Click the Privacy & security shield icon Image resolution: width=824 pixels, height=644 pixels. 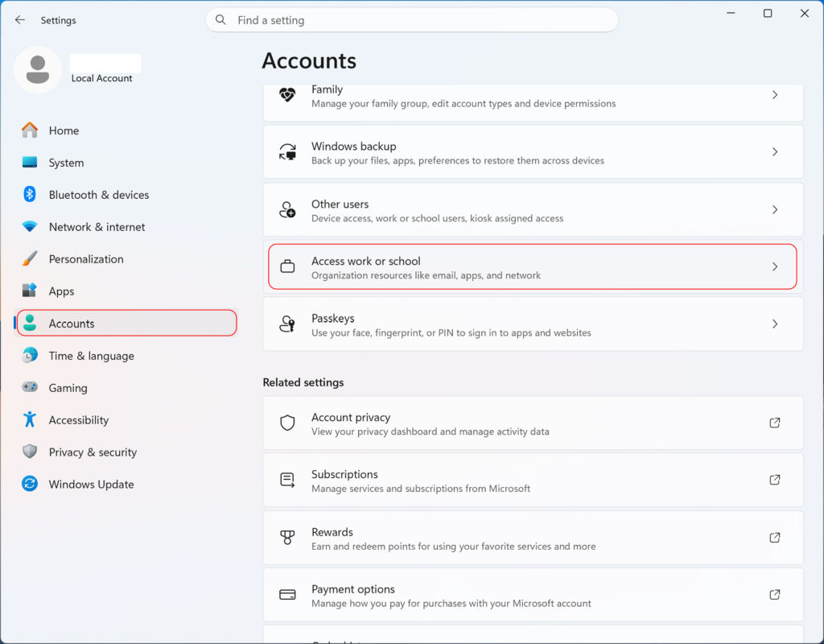(x=30, y=452)
